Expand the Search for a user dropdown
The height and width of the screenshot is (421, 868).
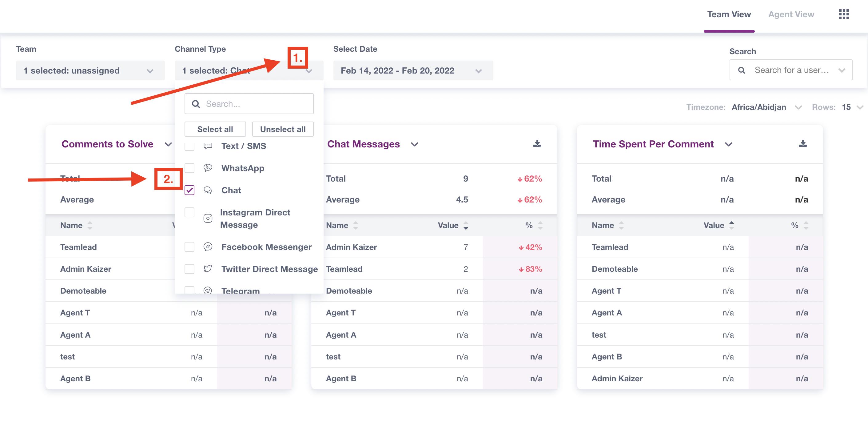click(x=842, y=70)
